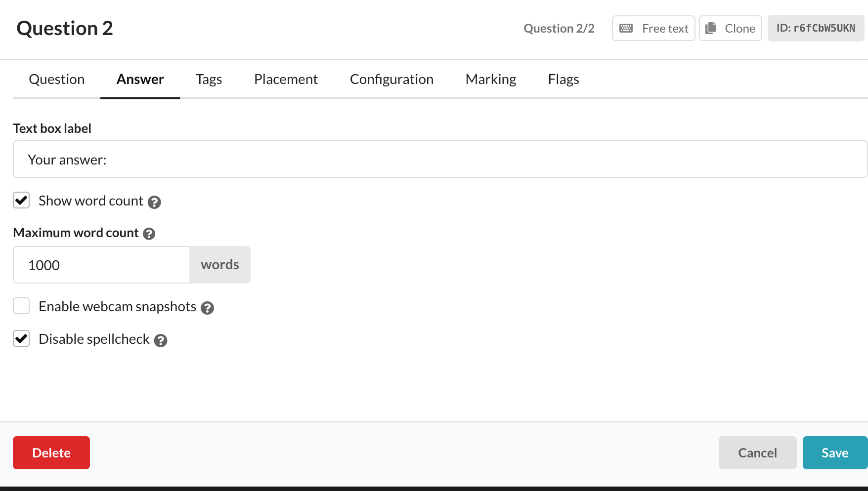This screenshot has height=491, width=868.
Task: Select the Marking tab
Action: coord(490,79)
